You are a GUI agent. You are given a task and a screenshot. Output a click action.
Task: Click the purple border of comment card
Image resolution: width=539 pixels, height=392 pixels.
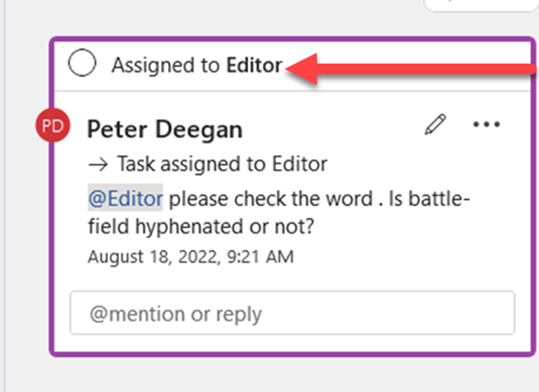click(x=52, y=215)
